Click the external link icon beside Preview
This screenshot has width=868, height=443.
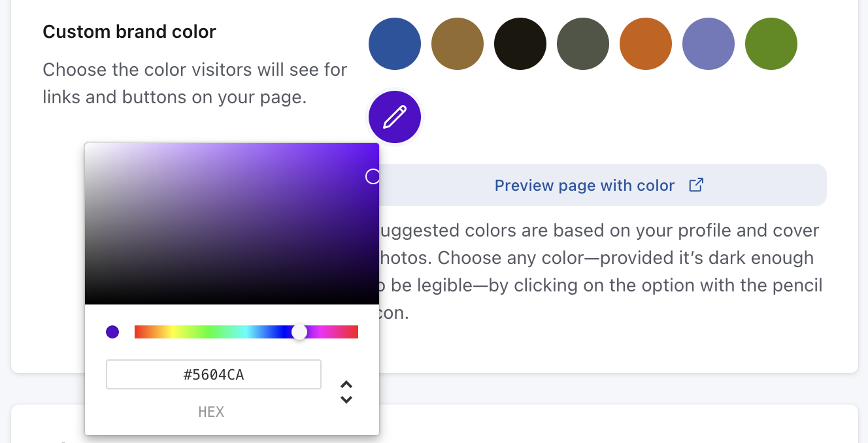pos(696,185)
